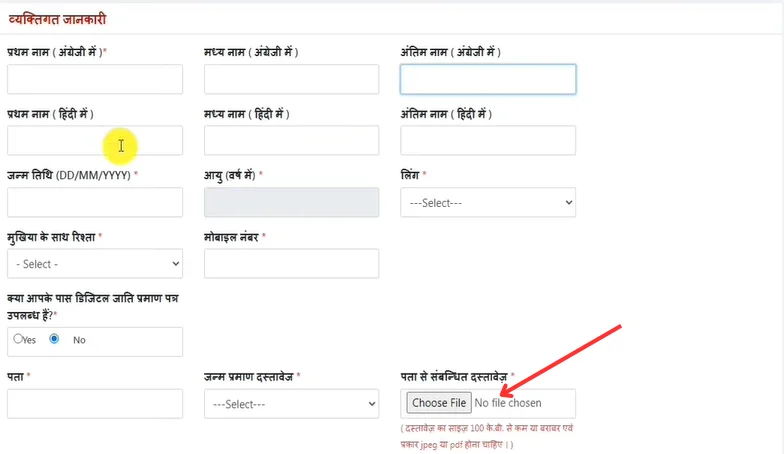The width and height of the screenshot is (784, 454).
Task: Click the अंतिम नाम (हिंदी में) text box
Action: coord(488,141)
